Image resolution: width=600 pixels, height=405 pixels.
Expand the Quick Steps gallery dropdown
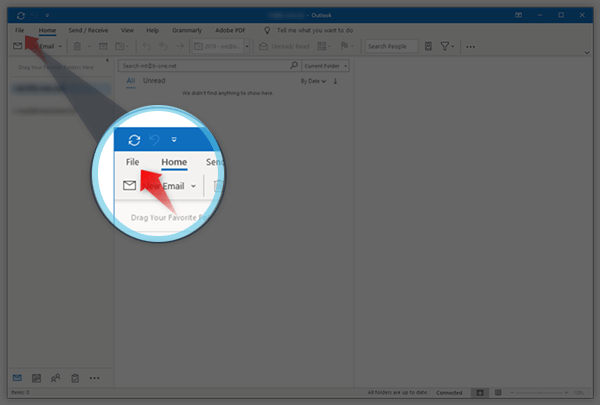pos(247,46)
